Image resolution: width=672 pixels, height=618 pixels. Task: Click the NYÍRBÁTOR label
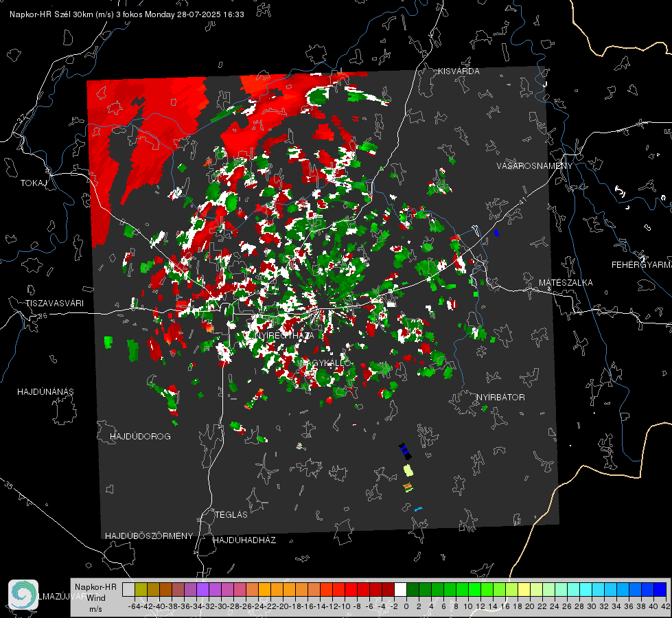[500, 398]
